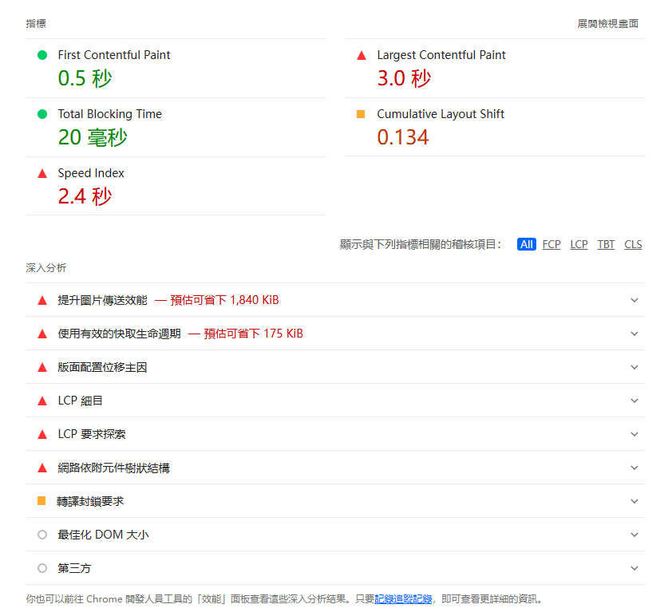Expand the 最佳化 DOM 大小 section
This screenshot has height=616, width=672.
click(x=634, y=535)
